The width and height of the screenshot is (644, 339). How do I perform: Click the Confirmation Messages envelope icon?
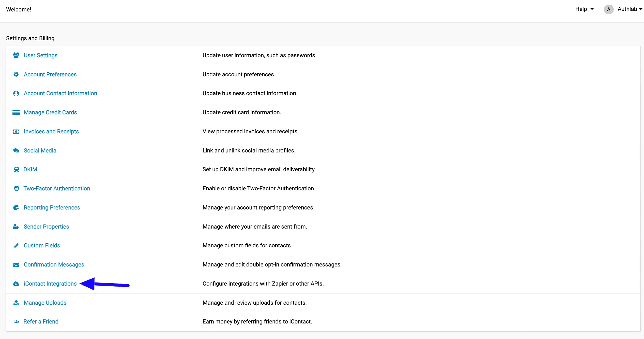click(16, 265)
